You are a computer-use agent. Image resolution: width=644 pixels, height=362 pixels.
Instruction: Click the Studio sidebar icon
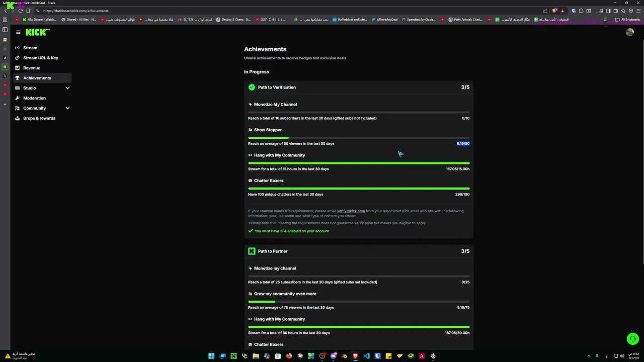coord(18,88)
